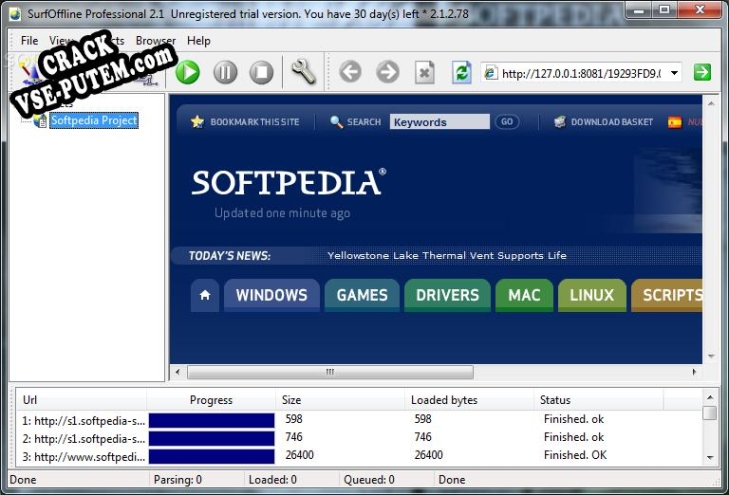
Task: Click the cancel page loading icon
Action: tap(425, 72)
